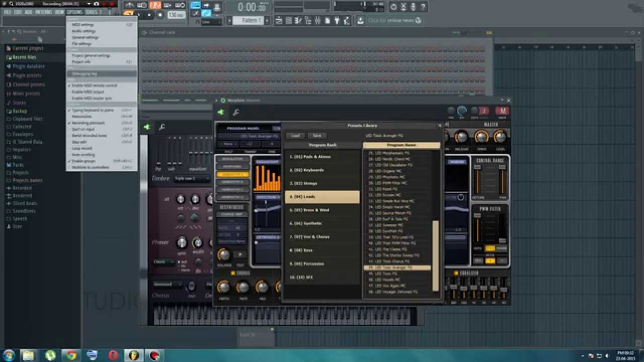Select Synthetic program bank
This screenshot has height=362, width=644.
(322, 224)
